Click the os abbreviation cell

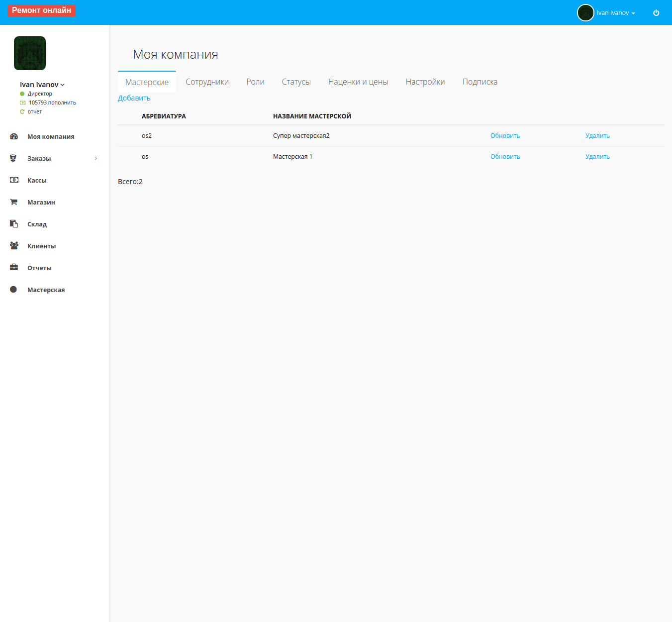[145, 157]
